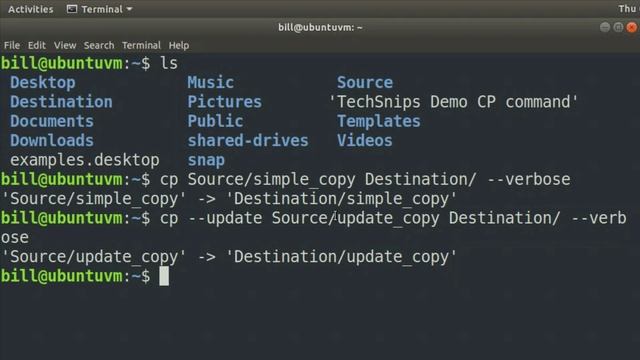Click the Public directory name
The image size is (640, 360).
(215, 121)
